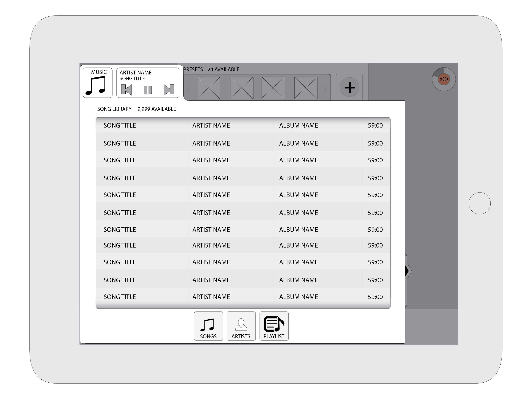Add a new preset with plus button
The height and width of the screenshot is (399, 532).
[x=349, y=87]
